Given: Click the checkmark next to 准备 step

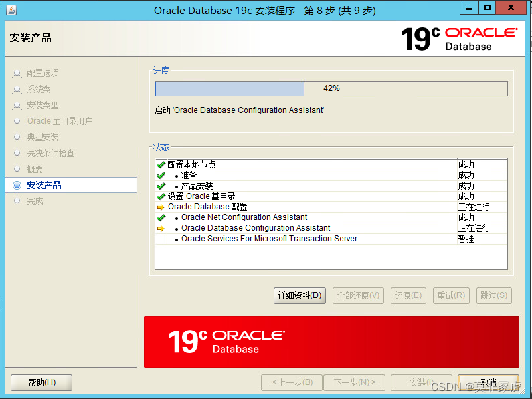Looking at the screenshot, I should click(x=160, y=175).
